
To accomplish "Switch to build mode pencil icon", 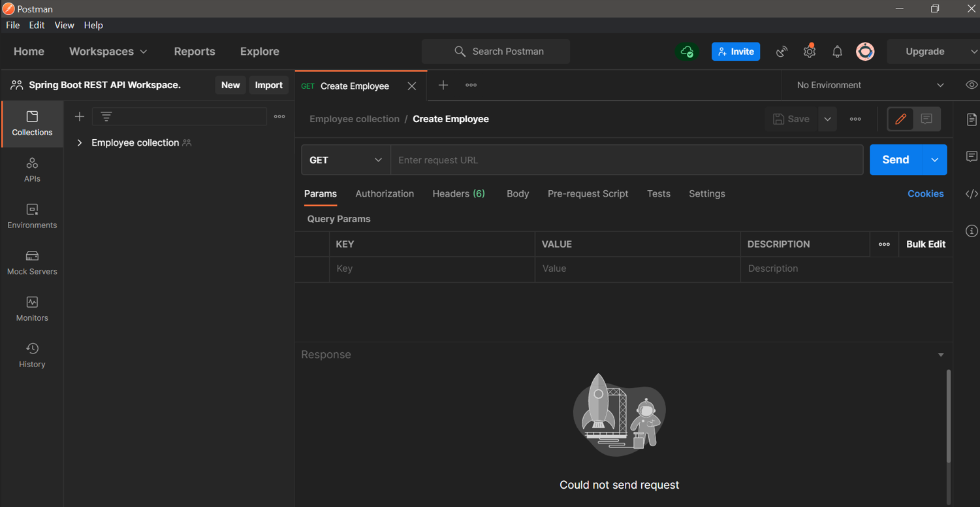I will (x=901, y=119).
